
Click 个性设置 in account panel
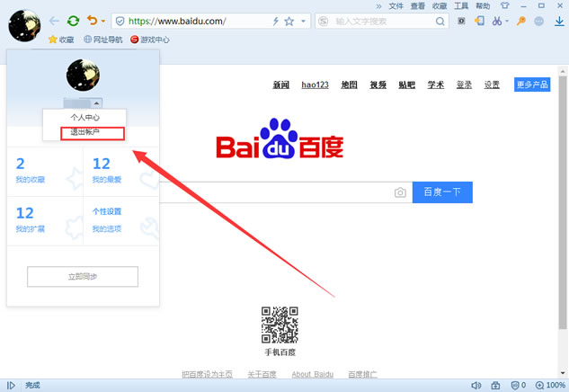coord(107,211)
